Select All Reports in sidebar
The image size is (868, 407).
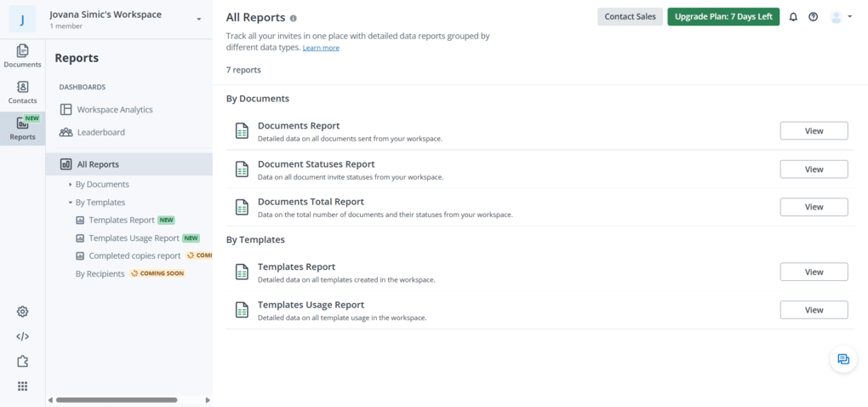click(129, 164)
